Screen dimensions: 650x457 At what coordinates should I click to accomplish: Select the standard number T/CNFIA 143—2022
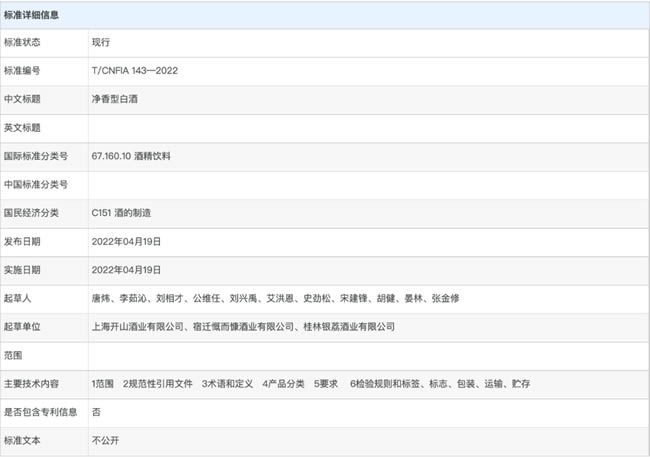[135, 70]
